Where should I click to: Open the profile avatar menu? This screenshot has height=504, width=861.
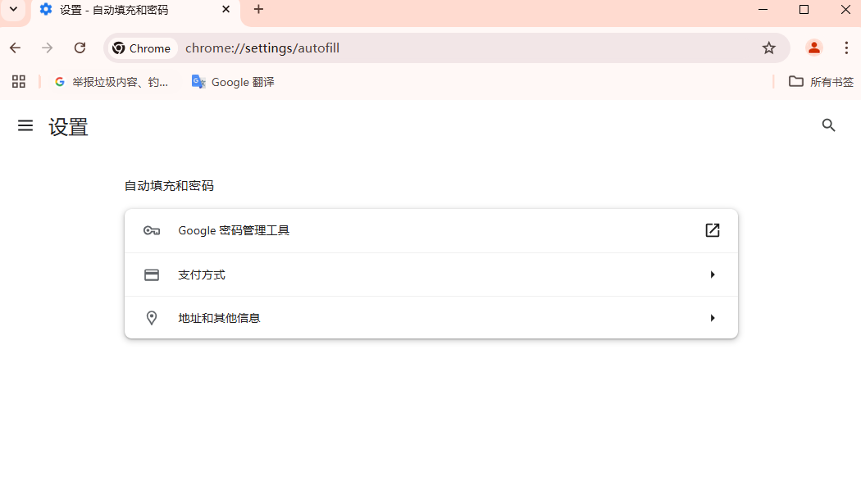[x=813, y=48]
